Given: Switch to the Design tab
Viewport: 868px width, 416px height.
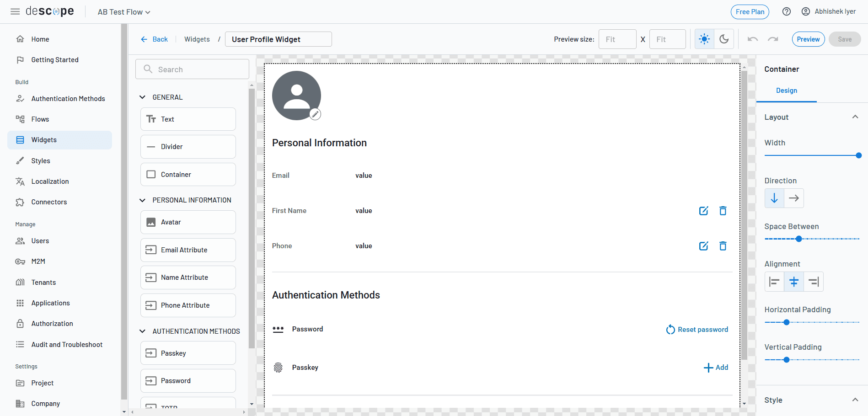Looking at the screenshot, I should [x=786, y=91].
